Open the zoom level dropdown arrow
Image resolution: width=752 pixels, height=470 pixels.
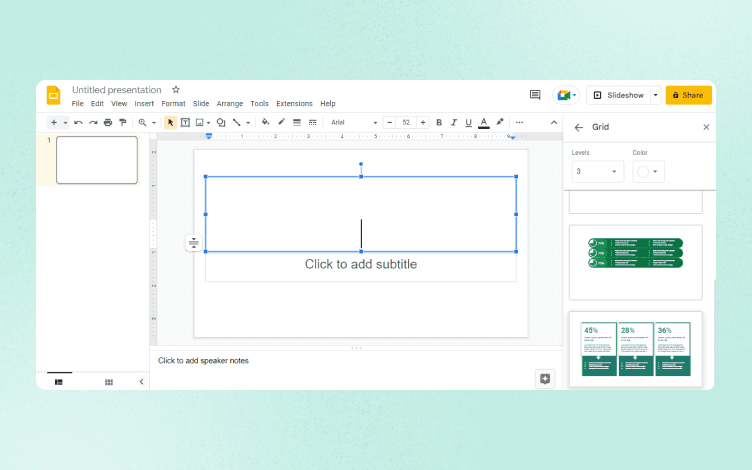154,123
